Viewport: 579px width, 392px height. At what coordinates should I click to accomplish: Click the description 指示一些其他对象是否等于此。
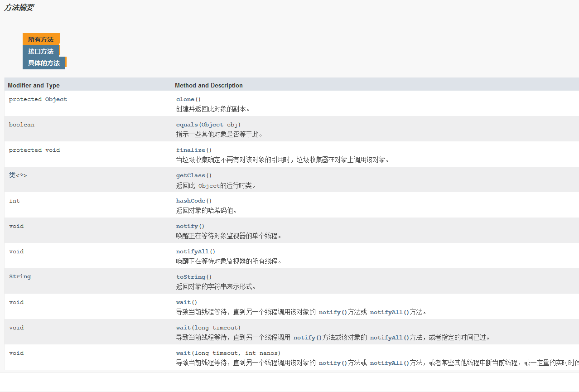tap(219, 135)
